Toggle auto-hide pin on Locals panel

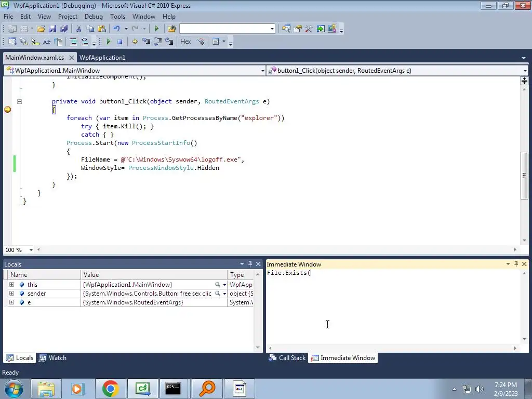coord(250,263)
